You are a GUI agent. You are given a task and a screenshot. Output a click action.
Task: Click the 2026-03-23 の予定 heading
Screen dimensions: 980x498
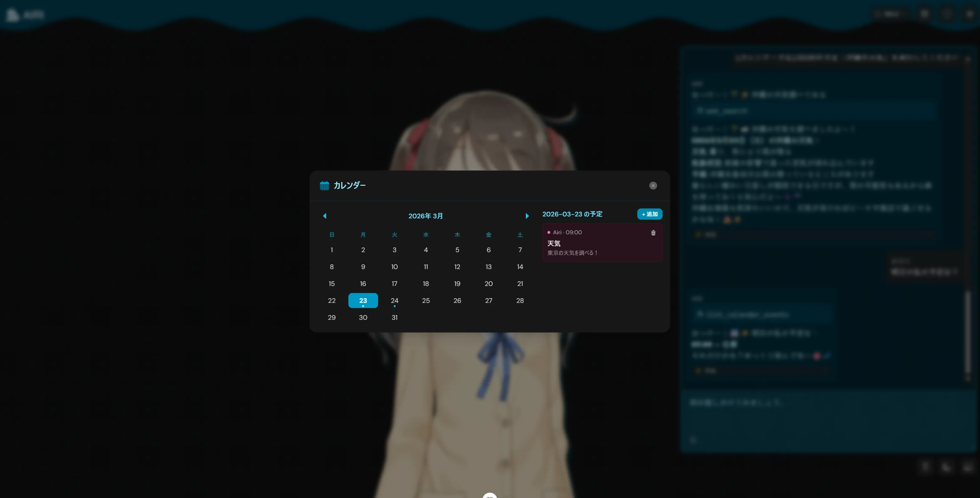click(572, 214)
